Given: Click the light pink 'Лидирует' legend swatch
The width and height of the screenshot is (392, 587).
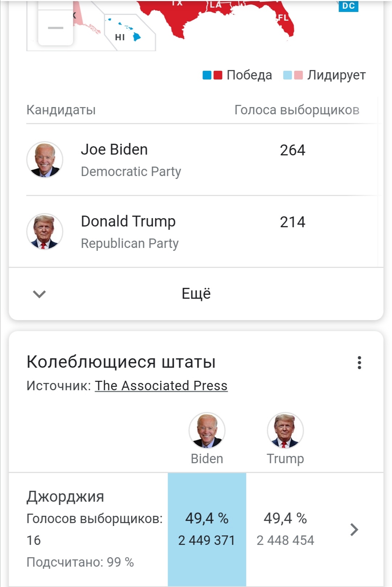Looking at the screenshot, I should [298, 75].
